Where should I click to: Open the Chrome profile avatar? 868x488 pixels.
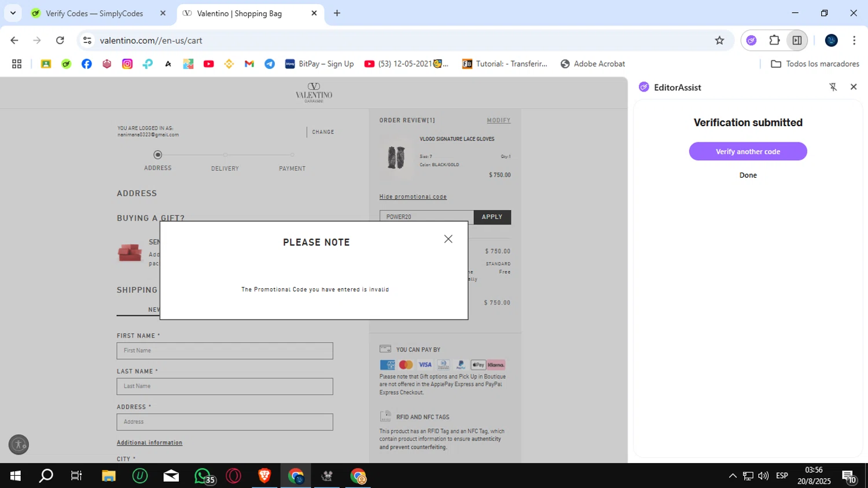pos(832,41)
